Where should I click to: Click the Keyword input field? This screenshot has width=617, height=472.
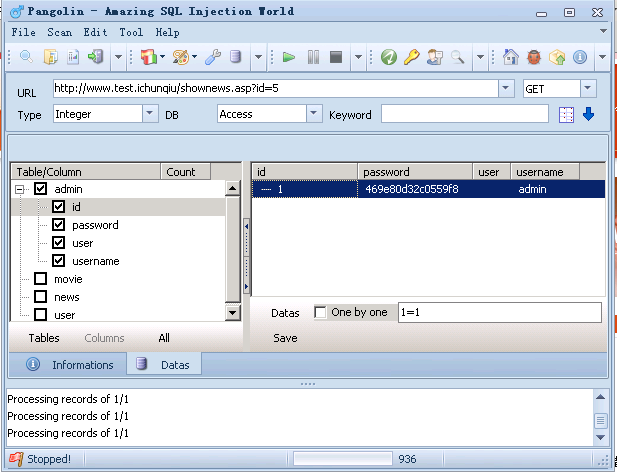(x=465, y=114)
